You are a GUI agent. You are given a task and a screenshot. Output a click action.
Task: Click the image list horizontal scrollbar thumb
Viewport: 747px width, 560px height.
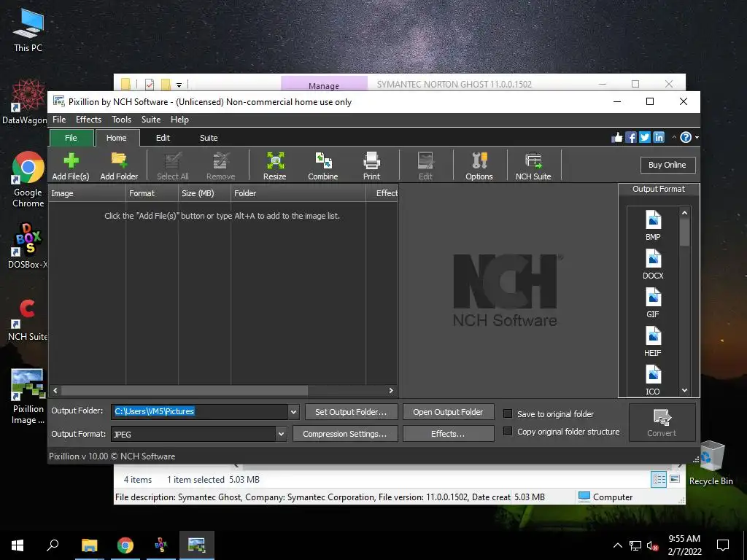click(x=185, y=391)
